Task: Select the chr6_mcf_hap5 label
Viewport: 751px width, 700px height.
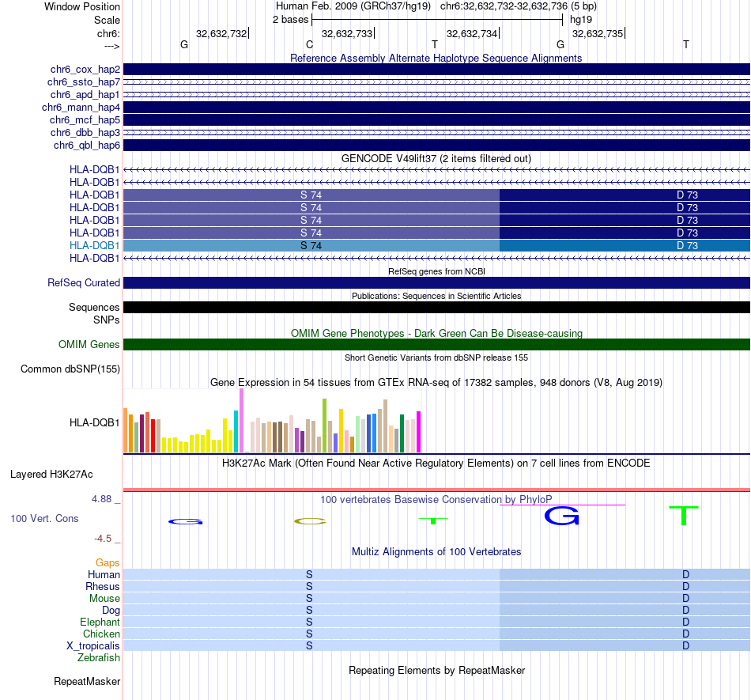Action: (x=85, y=119)
